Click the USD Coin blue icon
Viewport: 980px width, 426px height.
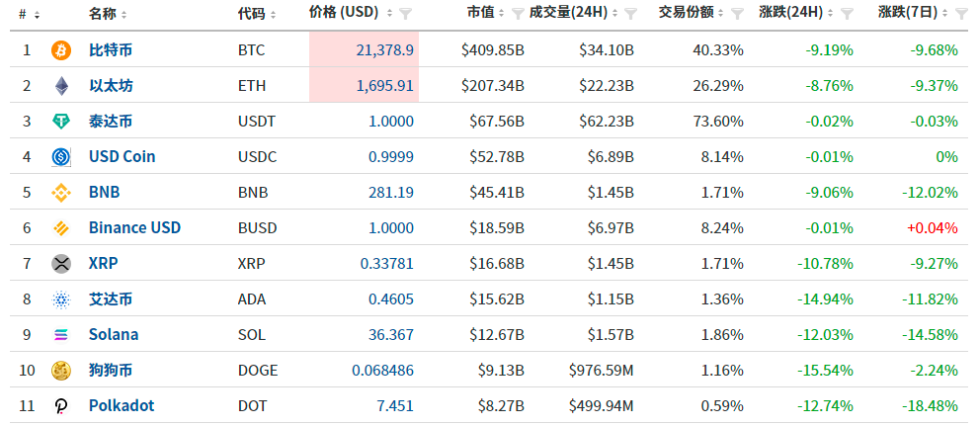[61, 157]
